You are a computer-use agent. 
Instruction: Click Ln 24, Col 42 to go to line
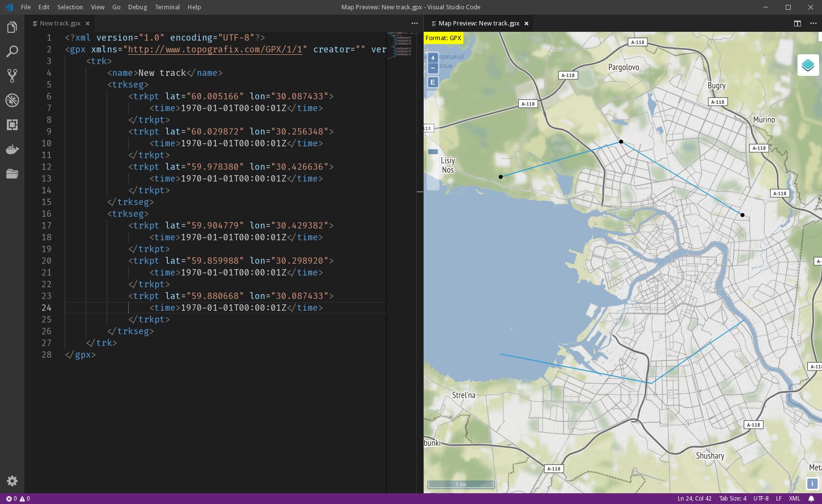tap(694, 499)
